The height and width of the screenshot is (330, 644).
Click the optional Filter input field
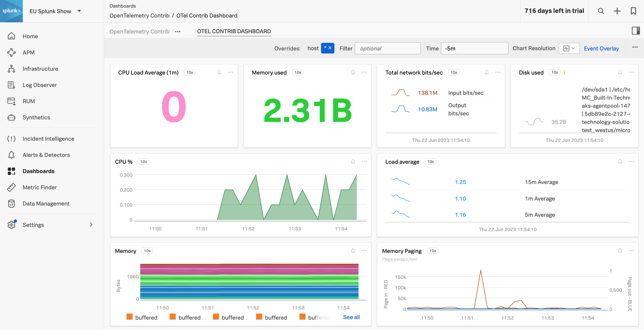pyautogui.click(x=388, y=48)
